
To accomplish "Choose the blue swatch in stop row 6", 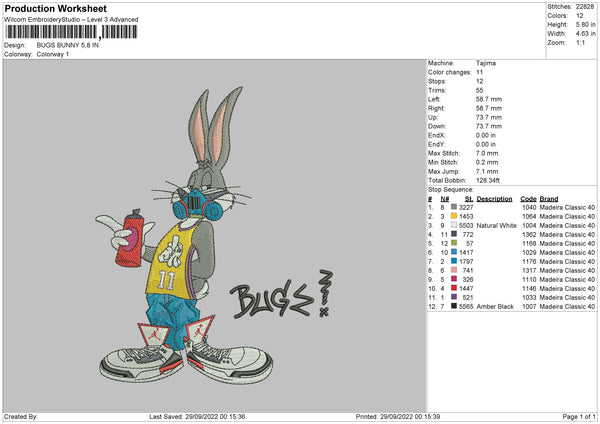I will click(454, 252).
